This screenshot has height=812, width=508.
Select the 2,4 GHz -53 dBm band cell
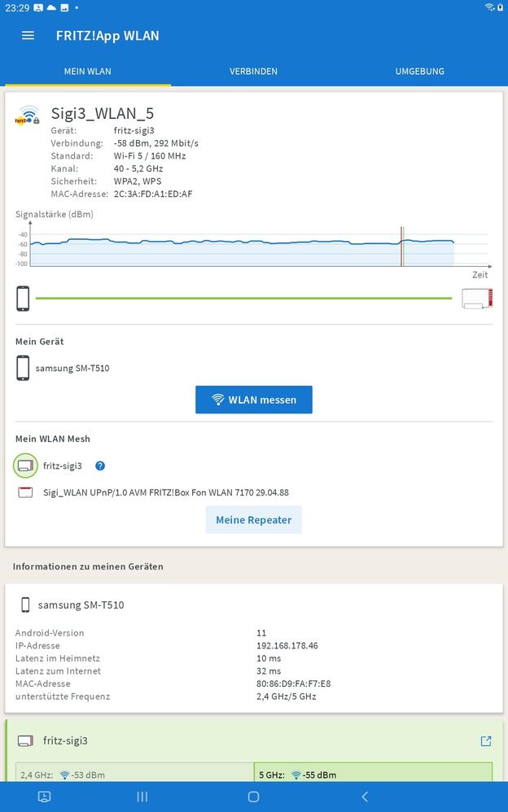tap(135, 772)
